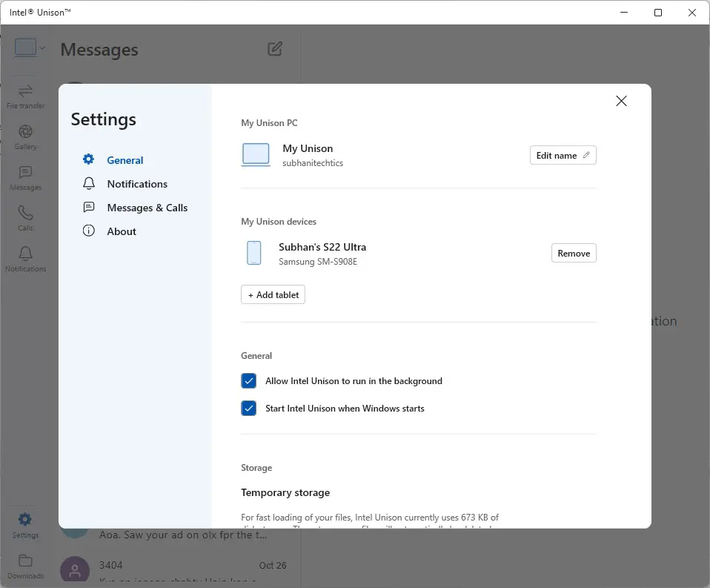Image resolution: width=710 pixels, height=588 pixels.
Task: Click the My Unison PC laptop icon
Action: (256, 155)
